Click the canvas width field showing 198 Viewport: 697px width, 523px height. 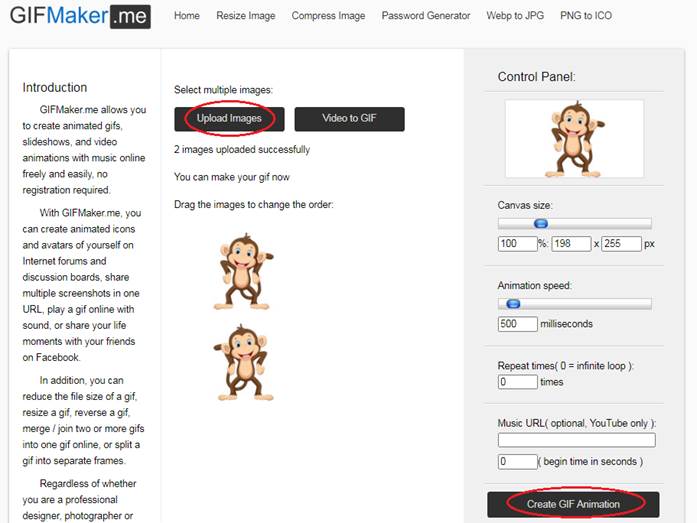click(571, 244)
